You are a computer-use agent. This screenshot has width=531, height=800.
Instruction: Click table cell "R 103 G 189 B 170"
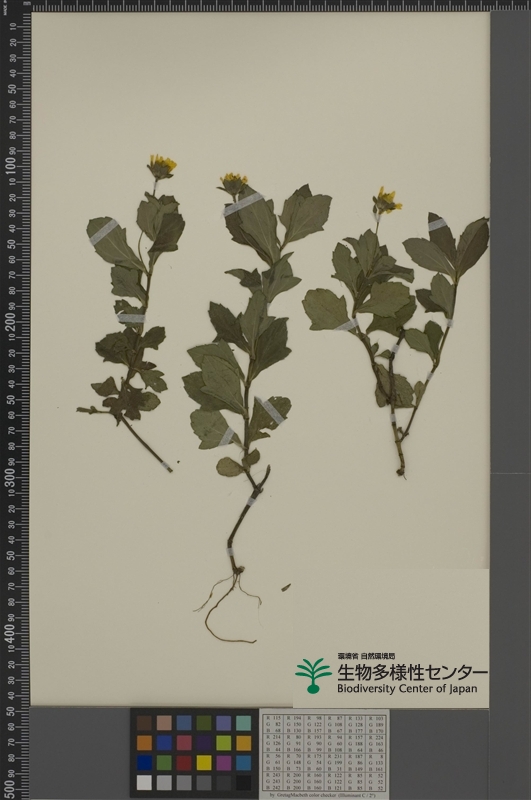(376, 724)
